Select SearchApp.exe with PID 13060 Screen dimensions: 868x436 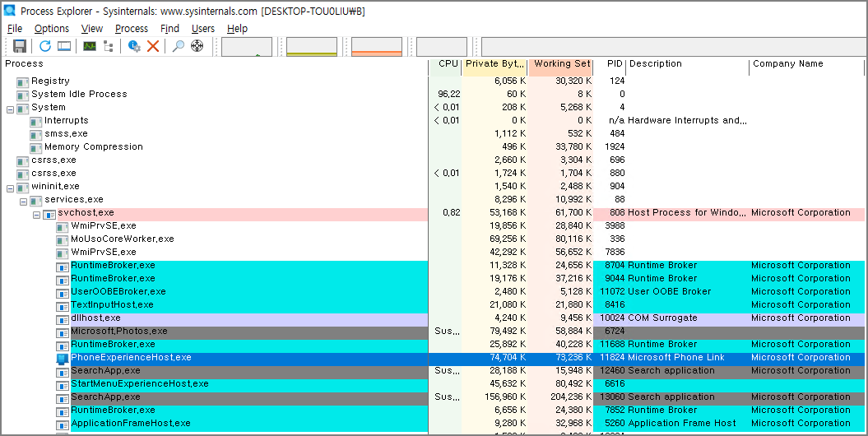tap(106, 397)
